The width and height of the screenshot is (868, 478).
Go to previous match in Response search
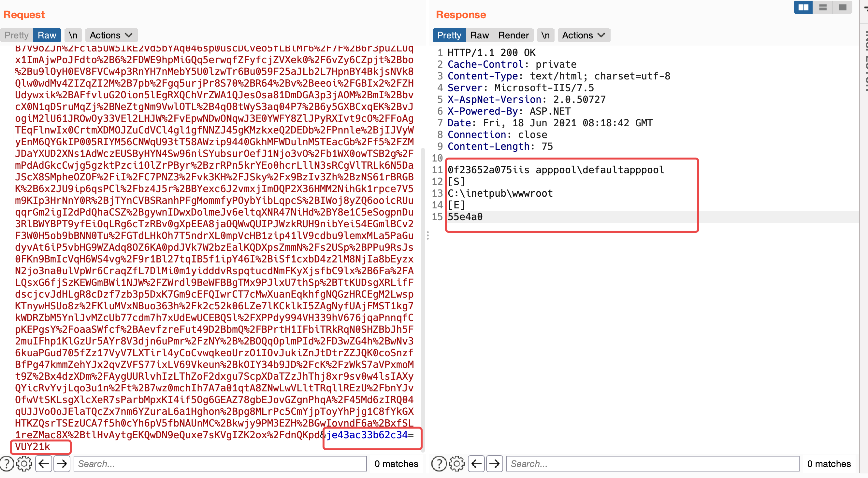point(476,464)
